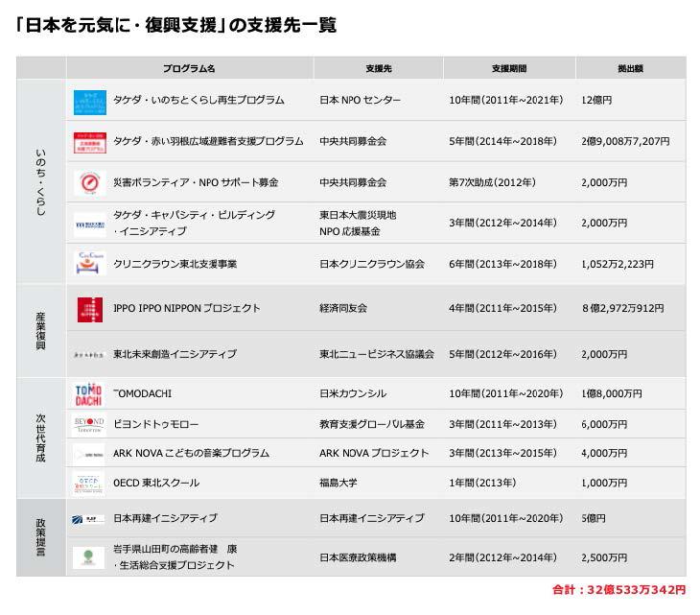
Task: Click the Japan Rebuild Initiative logo
Action: pos(88,519)
